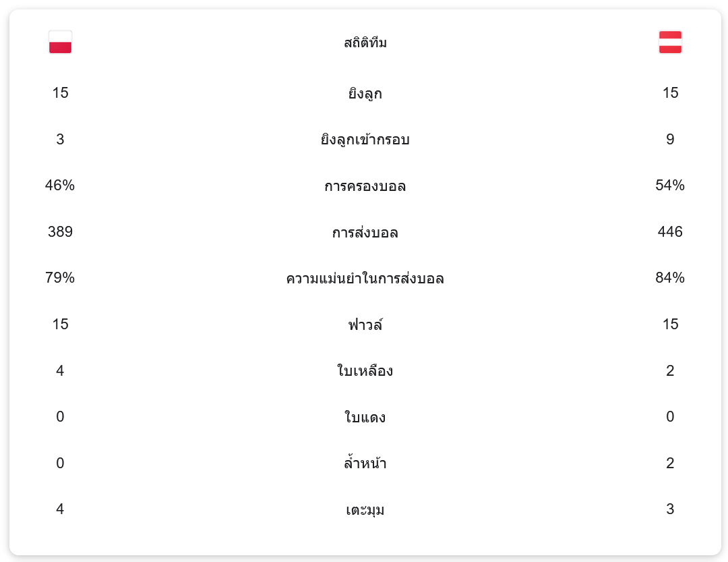Click the ใบเหลือง row label
The height and width of the screenshot is (562, 728).
(x=365, y=371)
